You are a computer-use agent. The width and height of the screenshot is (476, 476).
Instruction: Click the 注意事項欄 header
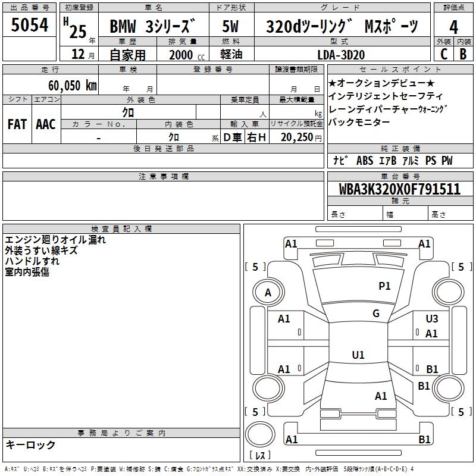pyautogui.click(x=163, y=176)
